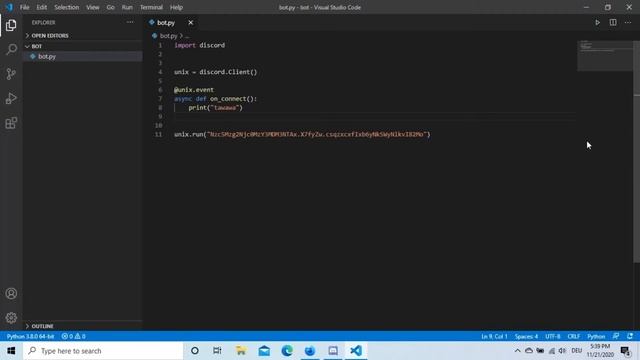Open Explorer panel more actions ellipsis
Screen dimensions: 640x360
coord(130,22)
